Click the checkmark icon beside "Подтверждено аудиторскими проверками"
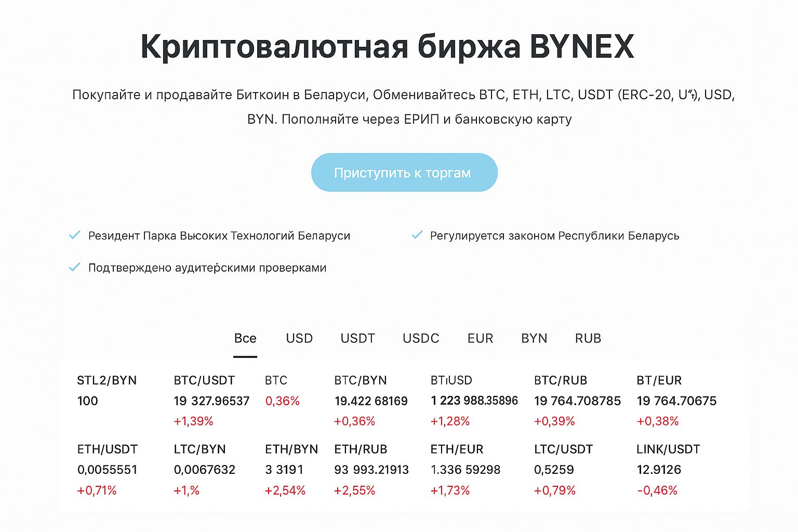 pos(75,267)
